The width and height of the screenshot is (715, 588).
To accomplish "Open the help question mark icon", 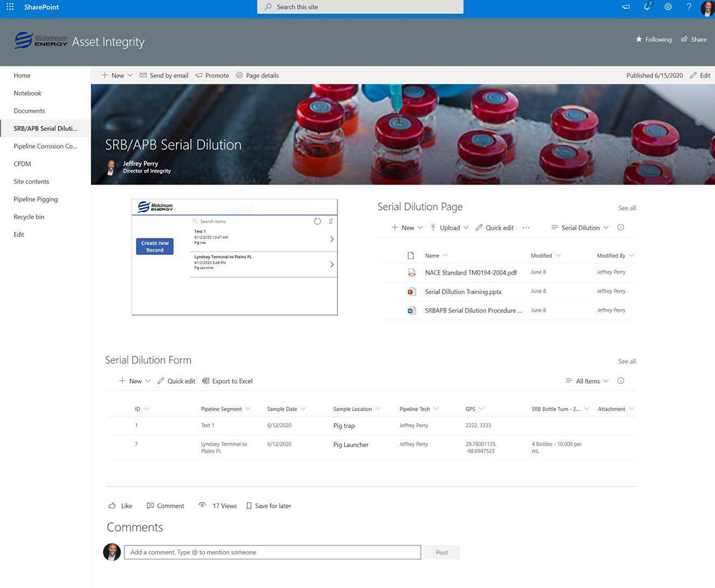I will [689, 7].
